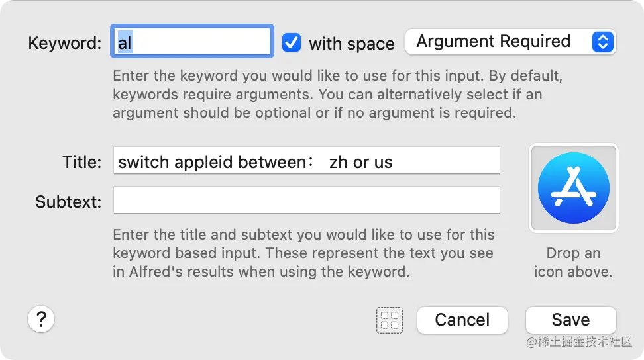This screenshot has height=360, width=644.
Task: Click the 'Title:' label
Action: [81, 162]
